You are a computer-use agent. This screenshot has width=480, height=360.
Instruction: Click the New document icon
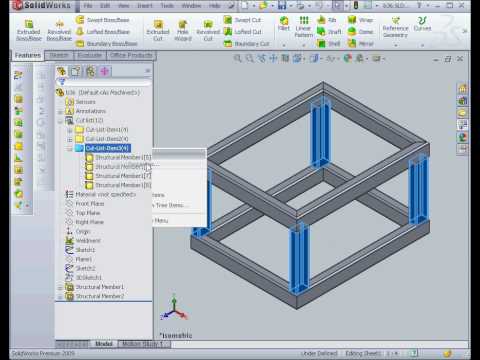(x=245, y=5)
